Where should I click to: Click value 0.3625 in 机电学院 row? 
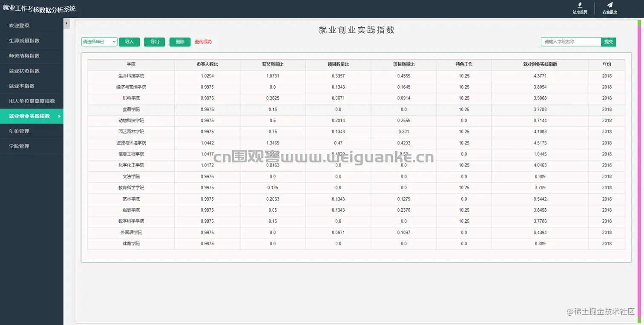(x=273, y=98)
